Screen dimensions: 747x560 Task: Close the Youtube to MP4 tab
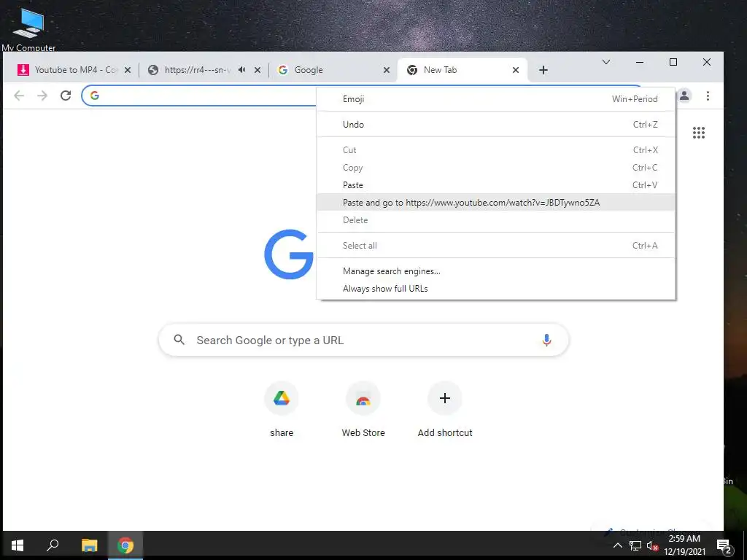pos(128,70)
